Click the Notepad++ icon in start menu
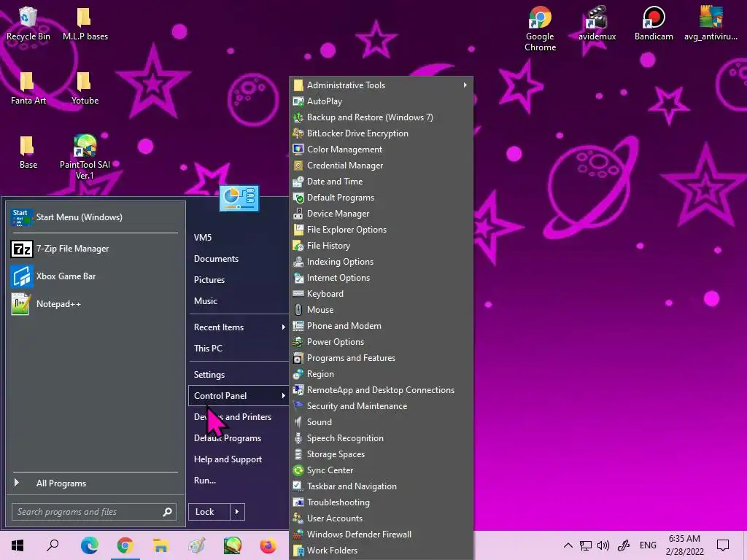The image size is (747, 560). click(21, 304)
